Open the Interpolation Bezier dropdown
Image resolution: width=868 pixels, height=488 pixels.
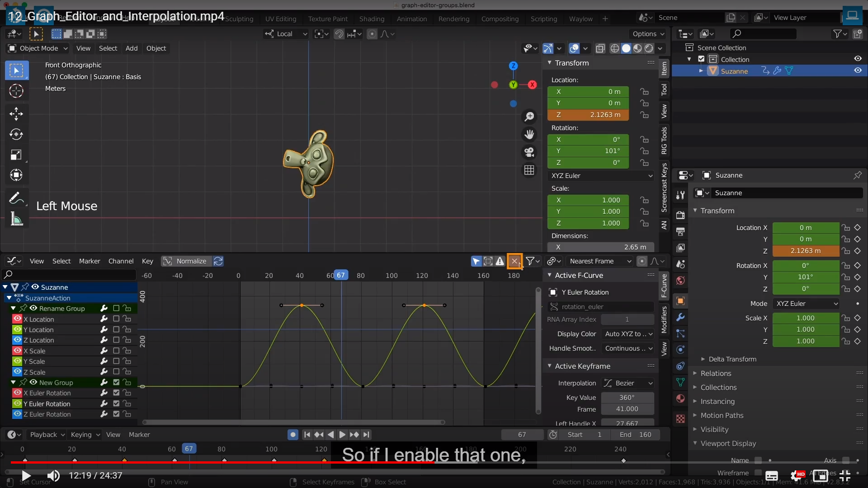click(628, 383)
